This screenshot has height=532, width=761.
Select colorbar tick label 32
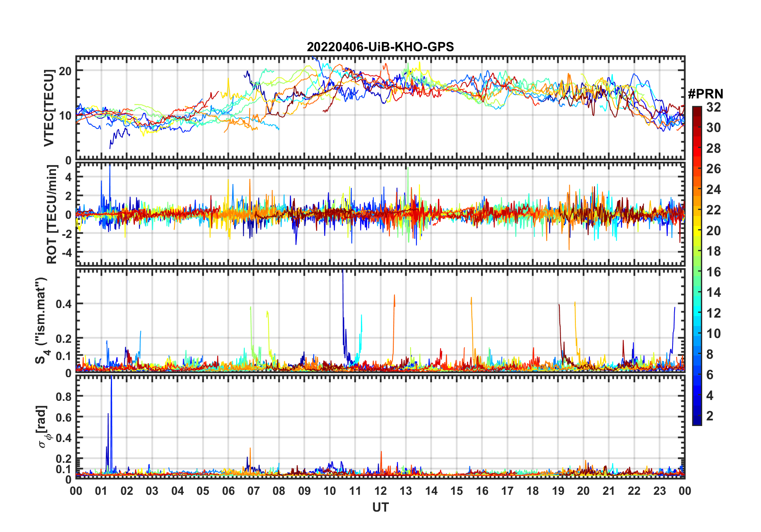(713, 107)
